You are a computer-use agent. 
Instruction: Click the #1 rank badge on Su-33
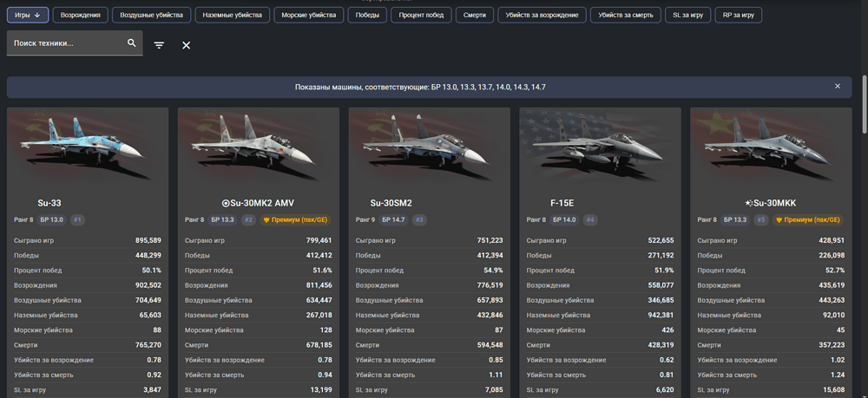(77, 220)
